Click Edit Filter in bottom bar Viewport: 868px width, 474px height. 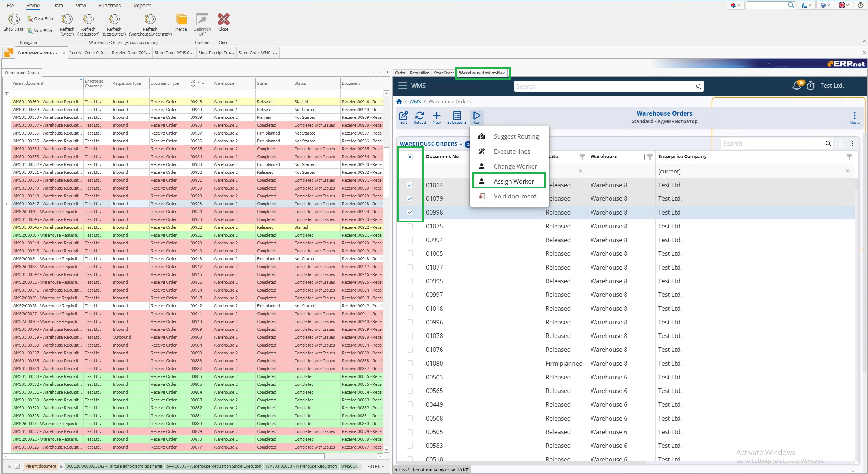tap(375, 466)
